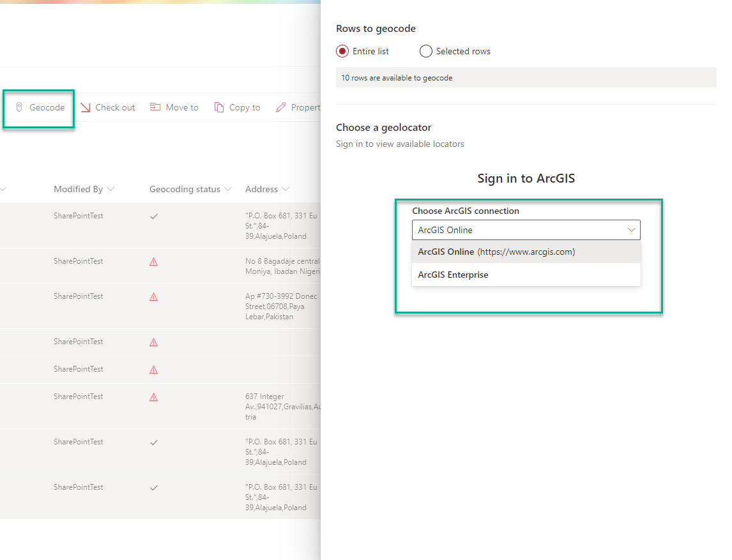
Task: Click the Modified By column header
Action: tap(79, 189)
